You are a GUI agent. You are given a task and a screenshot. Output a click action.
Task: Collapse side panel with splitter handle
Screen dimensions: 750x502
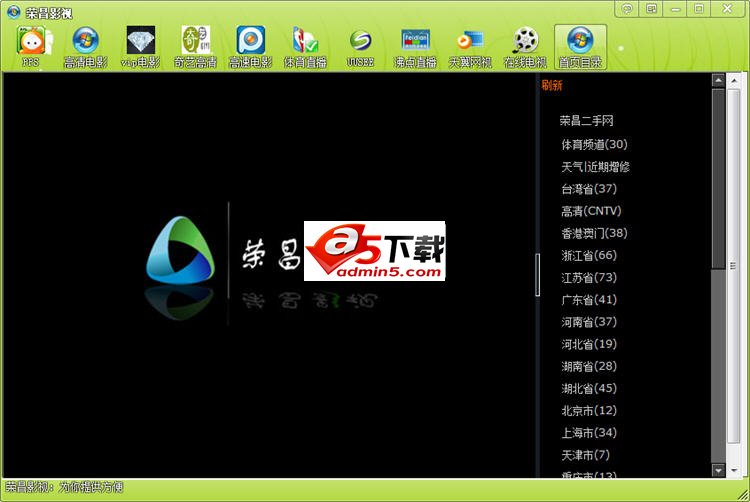[x=538, y=275]
